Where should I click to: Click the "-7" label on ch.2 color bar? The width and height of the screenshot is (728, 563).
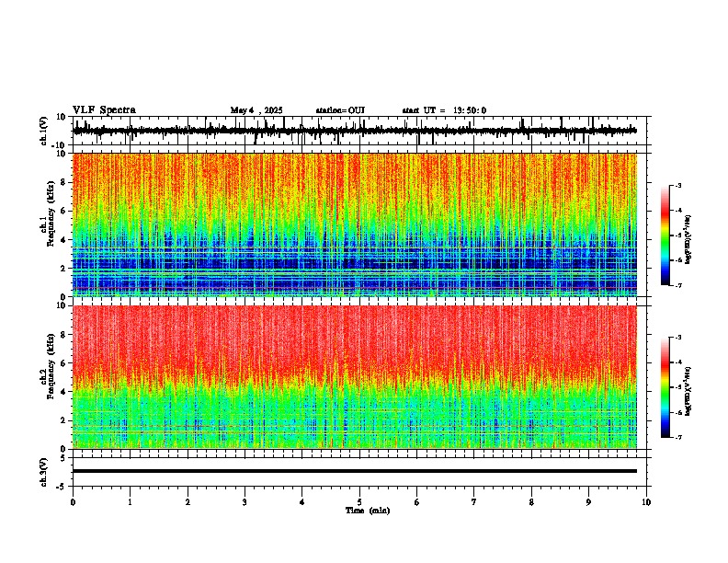click(x=678, y=437)
